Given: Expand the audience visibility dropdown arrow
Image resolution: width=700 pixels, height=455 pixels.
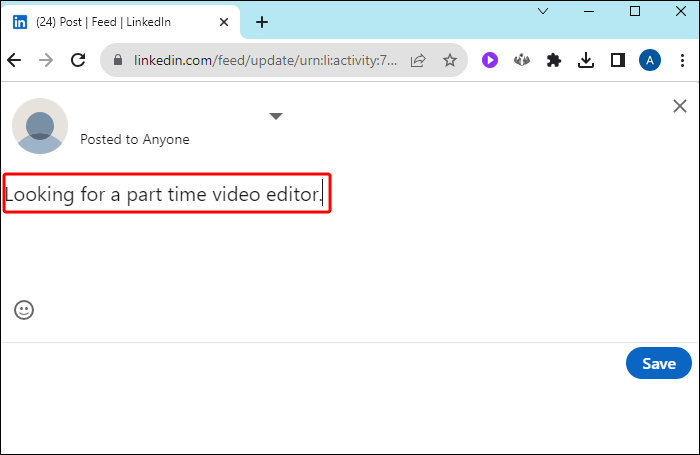Looking at the screenshot, I should tap(276, 116).
